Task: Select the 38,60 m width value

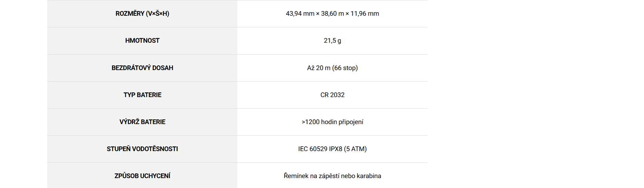Action: point(332,14)
